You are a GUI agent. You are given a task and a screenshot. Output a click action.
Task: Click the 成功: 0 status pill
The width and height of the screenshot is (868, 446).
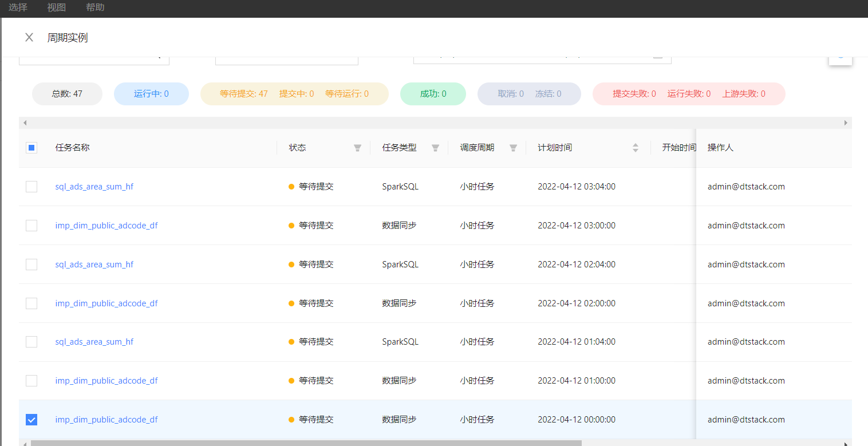point(433,93)
